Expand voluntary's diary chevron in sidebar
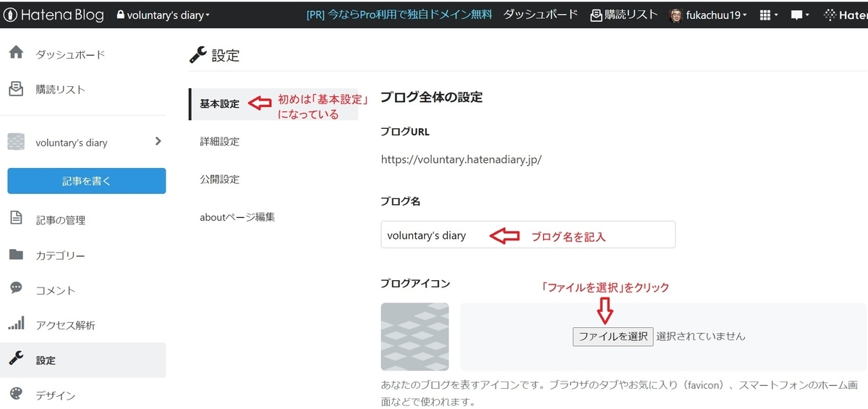Image resolution: width=868 pixels, height=409 pixels. coord(158,141)
